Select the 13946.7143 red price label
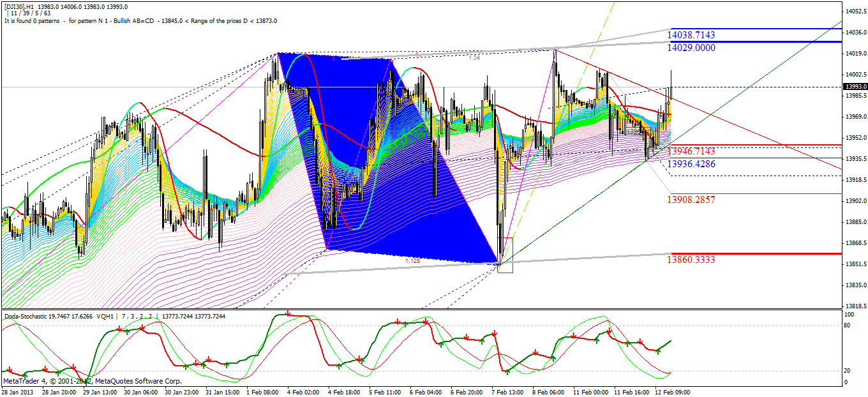This screenshot has height=397, width=868. pos(691,151)
